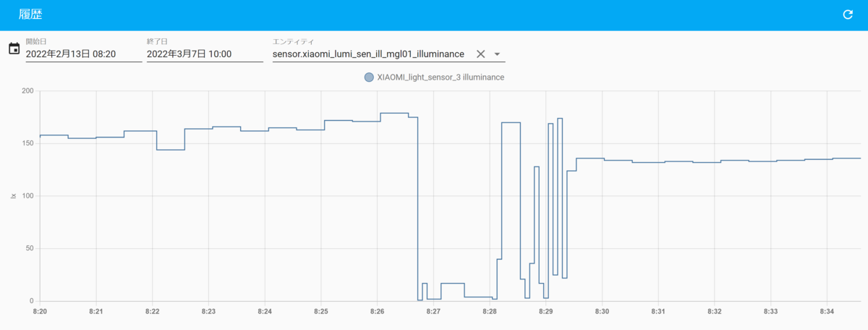The image size is (868, 330).
Task: Click the XIAOMI_light_sensor_3 illuminance legend label
Action: pos(441,77)
